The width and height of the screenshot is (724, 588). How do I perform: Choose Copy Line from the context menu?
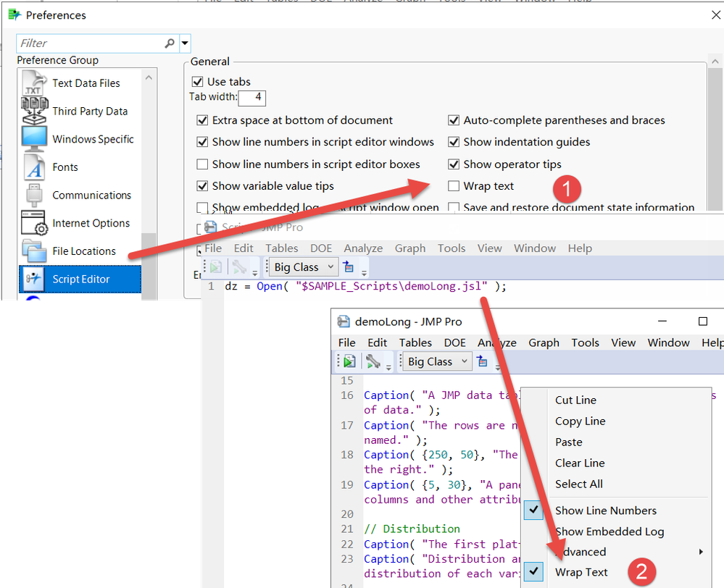coord(580,421)
